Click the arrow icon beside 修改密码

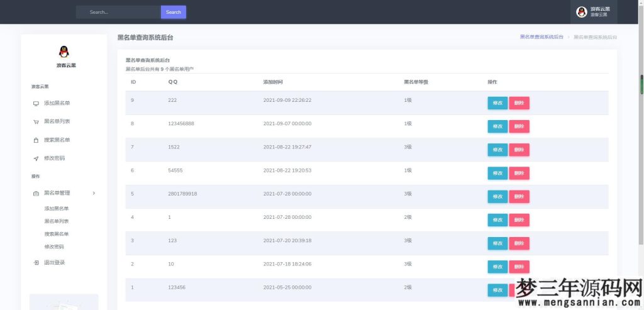[36, 158]
